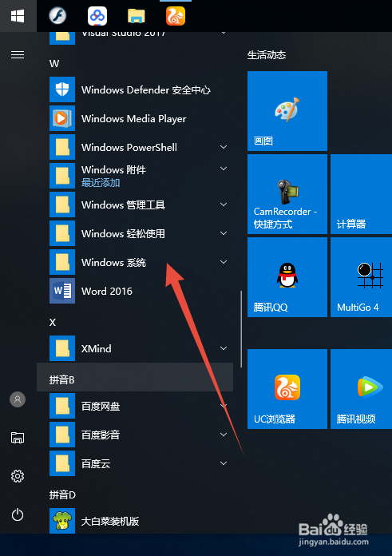Click the 百度云 folder icon
Viewport: 392px width, 556px height.
pos(62,463)
